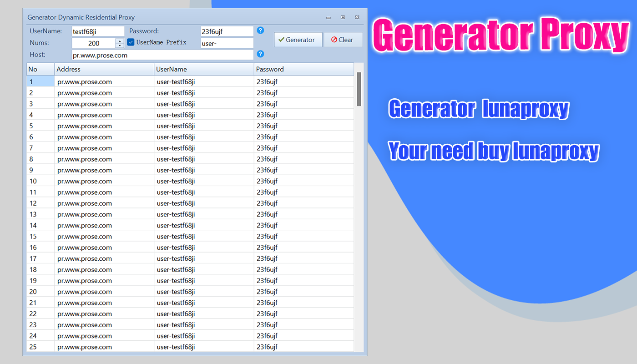
Task: Select the Password cell in row 4
Action: point(304,115)
